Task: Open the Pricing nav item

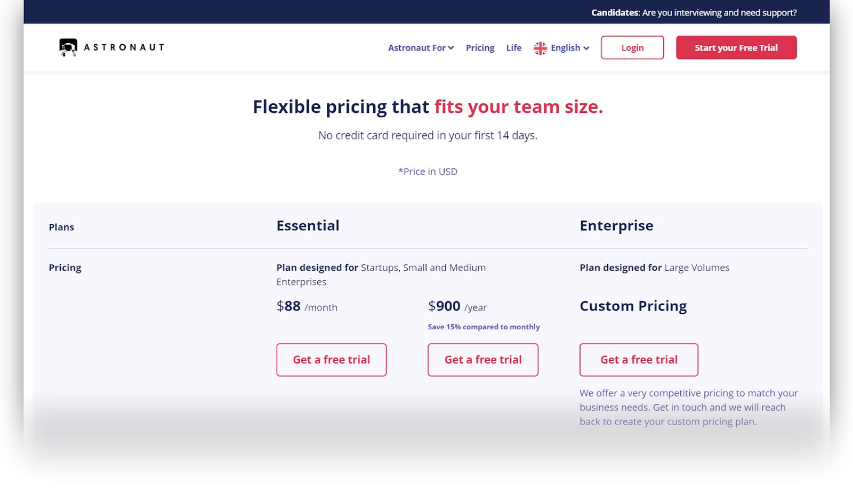Action: point(480,48)
